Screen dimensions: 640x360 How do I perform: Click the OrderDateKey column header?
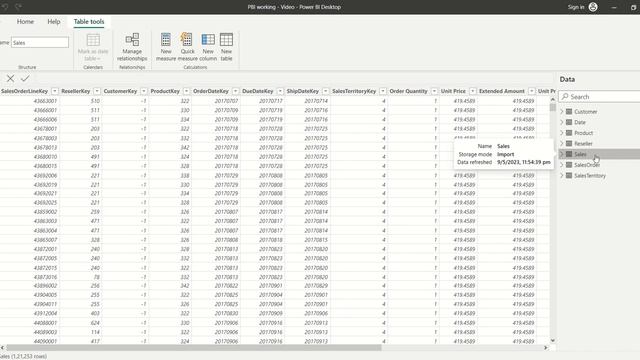(x=211, y=91)
